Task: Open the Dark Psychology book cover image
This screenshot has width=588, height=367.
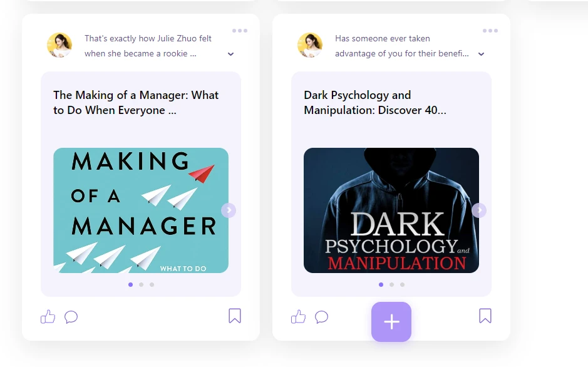Action: tap(391, 210)
